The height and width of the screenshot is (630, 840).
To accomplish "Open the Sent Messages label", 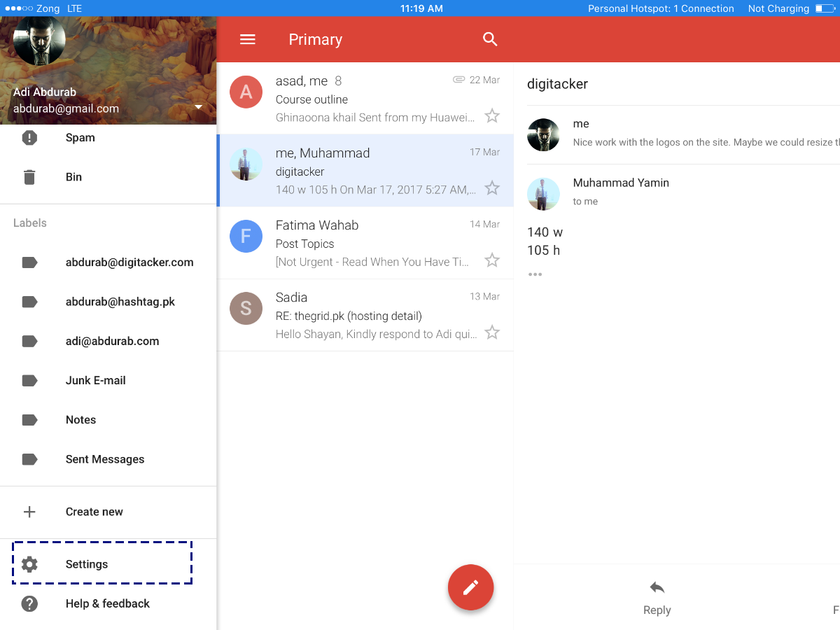I will point(104,459).
